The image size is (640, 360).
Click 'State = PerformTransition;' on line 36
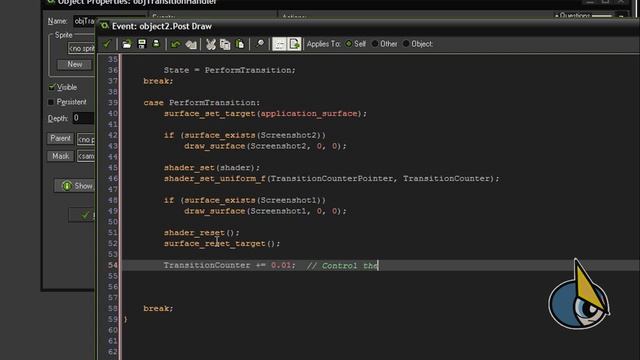pyautogui.click(x=229, y=70)
